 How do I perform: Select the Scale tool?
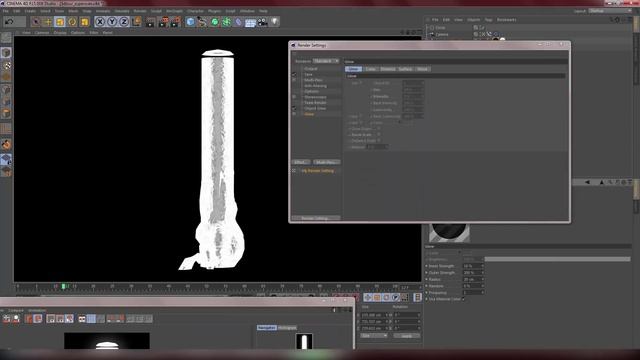[60, 22]
